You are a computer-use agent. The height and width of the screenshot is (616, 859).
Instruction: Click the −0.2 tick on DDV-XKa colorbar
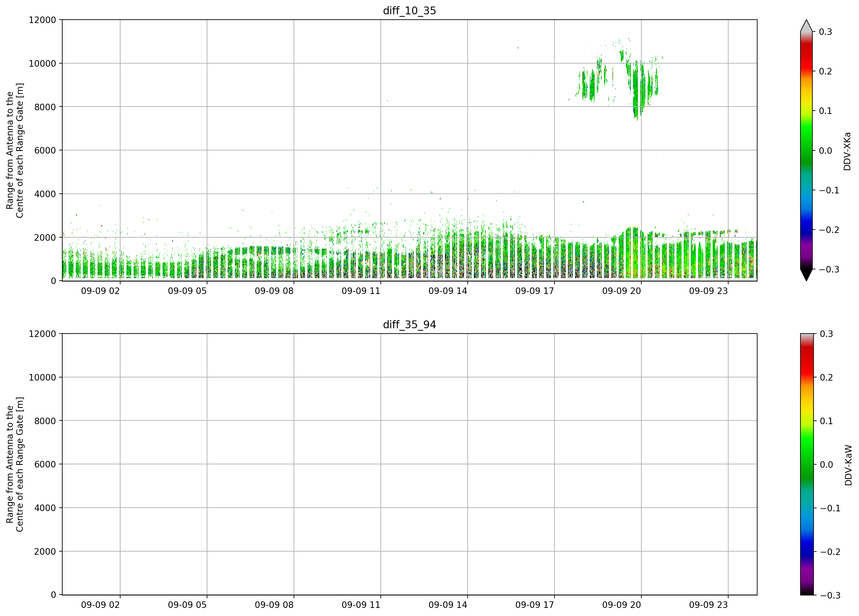[829, 230]
